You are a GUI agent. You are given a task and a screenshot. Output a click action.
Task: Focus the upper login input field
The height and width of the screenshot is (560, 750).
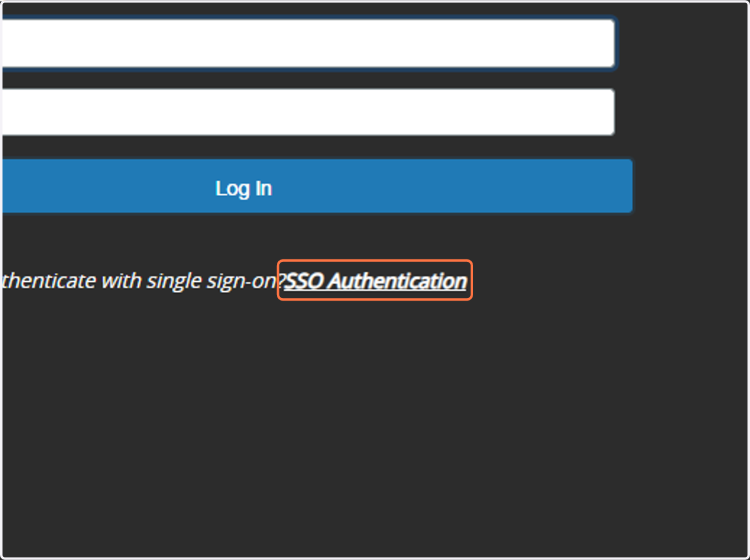pyautogui.click(x=308, y=43)
